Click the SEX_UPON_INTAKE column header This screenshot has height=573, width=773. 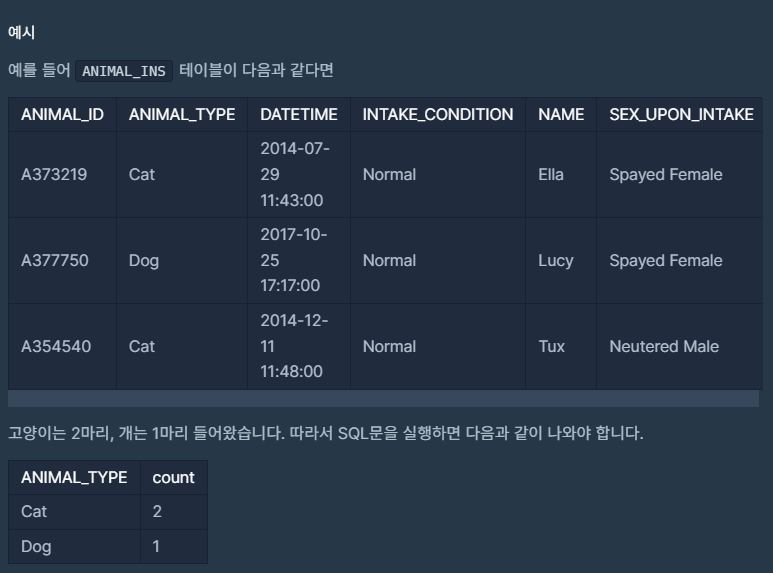click(681, 114)
